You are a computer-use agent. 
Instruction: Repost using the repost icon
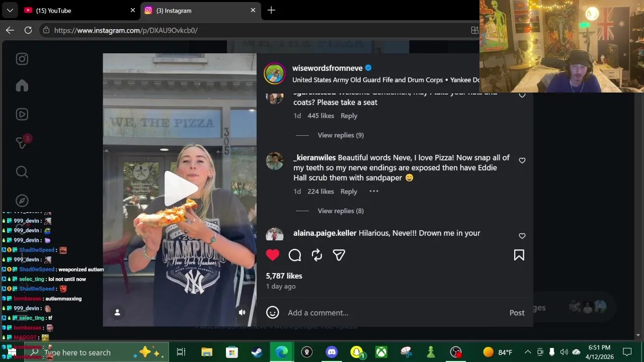(317, 255)
